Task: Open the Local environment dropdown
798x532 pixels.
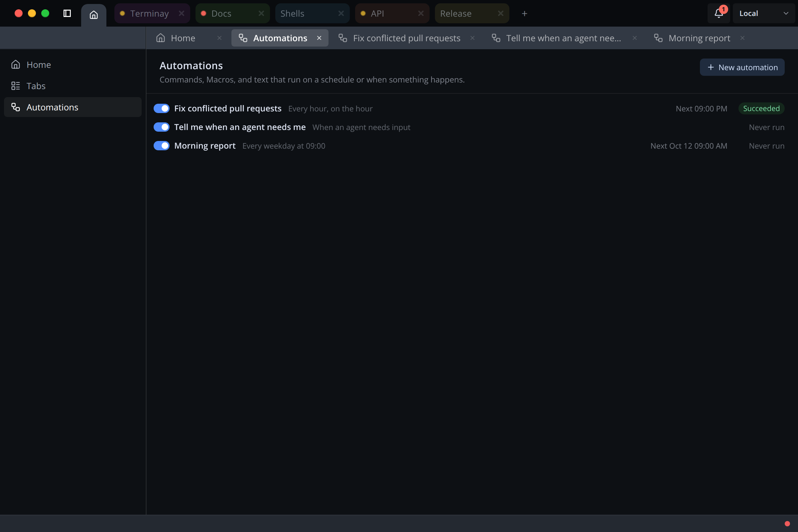Action: click(x=763, y=13)
